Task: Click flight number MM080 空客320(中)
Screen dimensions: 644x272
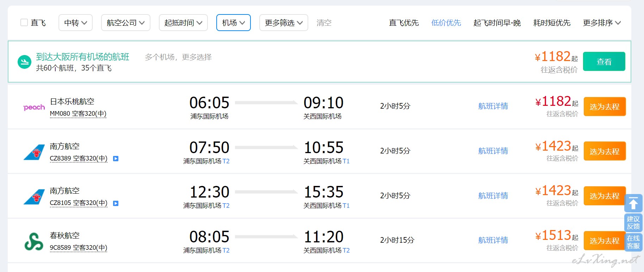Action: tap(78, 114)
